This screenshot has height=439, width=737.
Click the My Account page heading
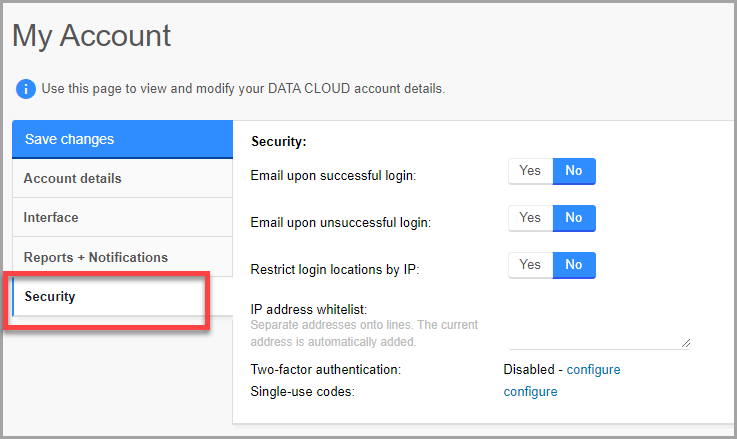(92, 35)
